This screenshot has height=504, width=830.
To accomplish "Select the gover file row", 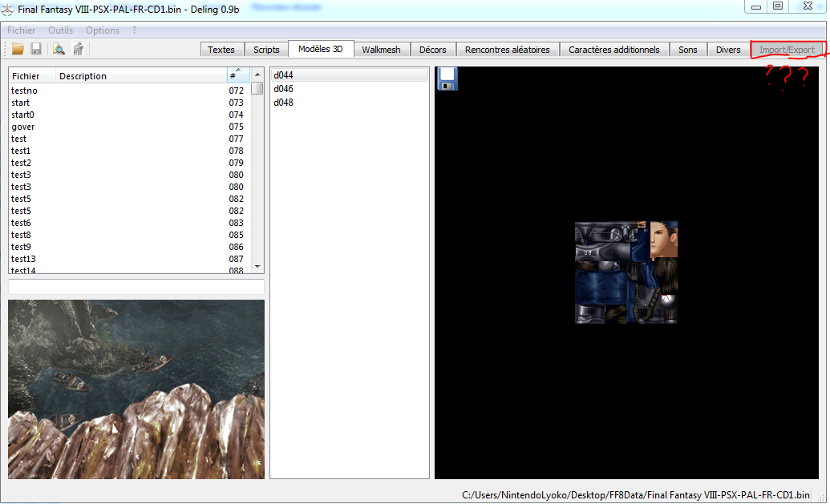I will click(130, 127).
